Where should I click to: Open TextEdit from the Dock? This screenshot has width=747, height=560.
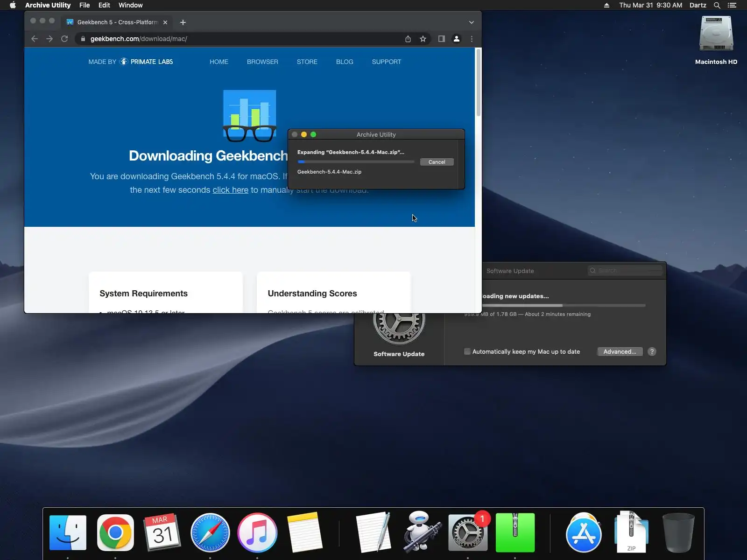click(373, 532)
